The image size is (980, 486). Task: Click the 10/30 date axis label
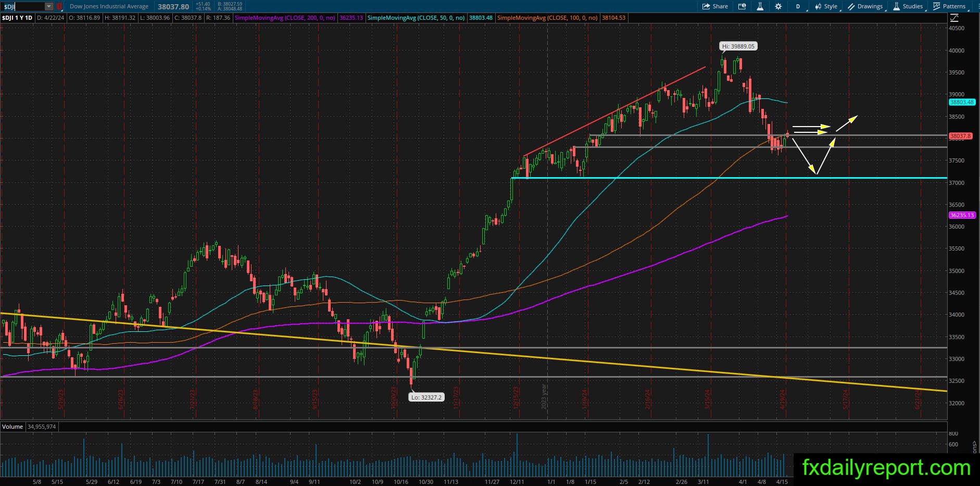coord(426,482)
